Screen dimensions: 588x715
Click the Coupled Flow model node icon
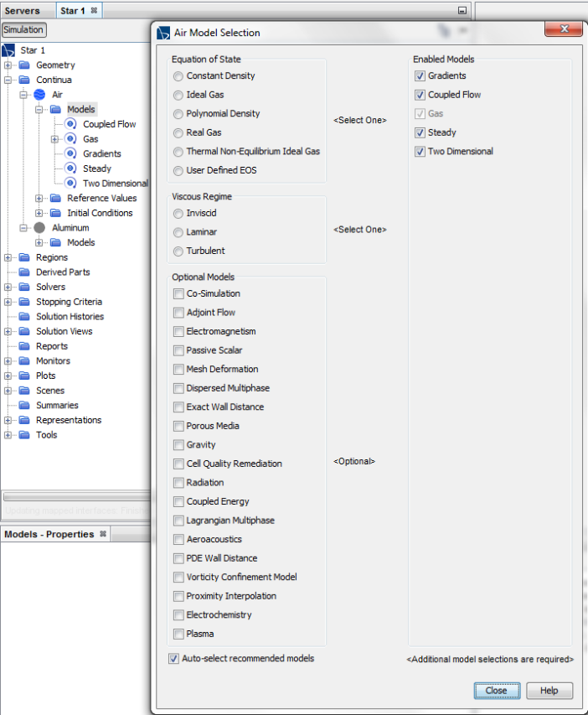click(x=70, y=124)
